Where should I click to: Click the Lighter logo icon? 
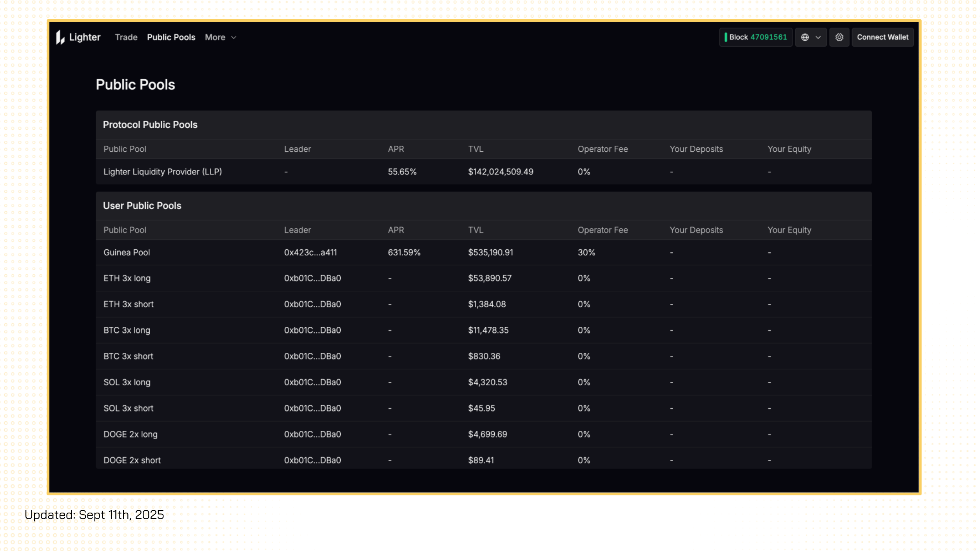60,37
